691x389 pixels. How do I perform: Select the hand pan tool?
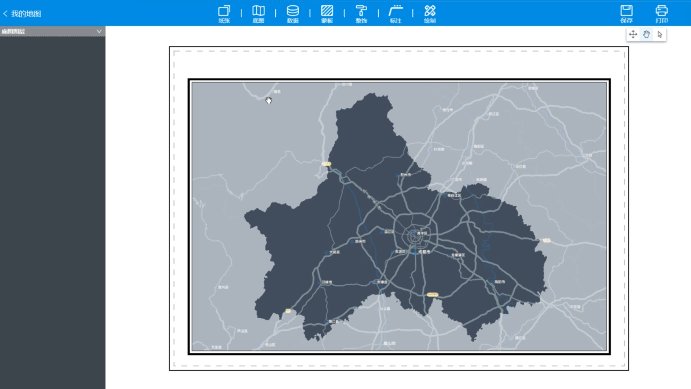coord(646,34)
